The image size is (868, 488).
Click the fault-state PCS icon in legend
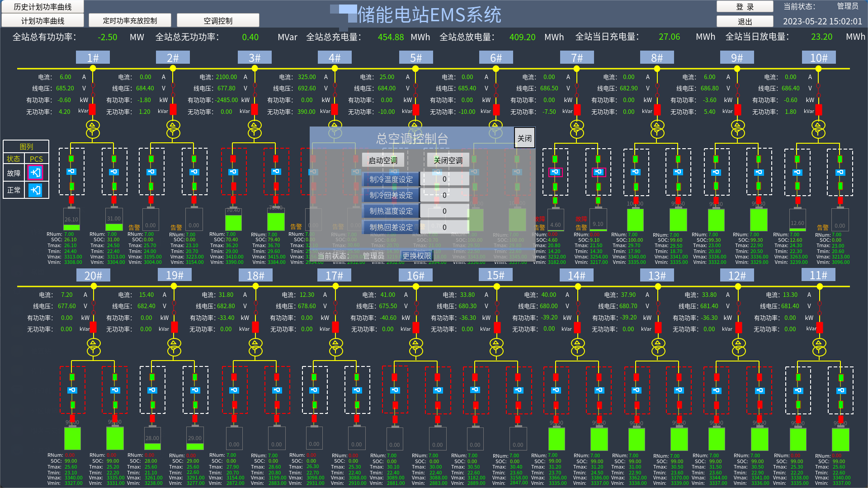tap(35, 173)
